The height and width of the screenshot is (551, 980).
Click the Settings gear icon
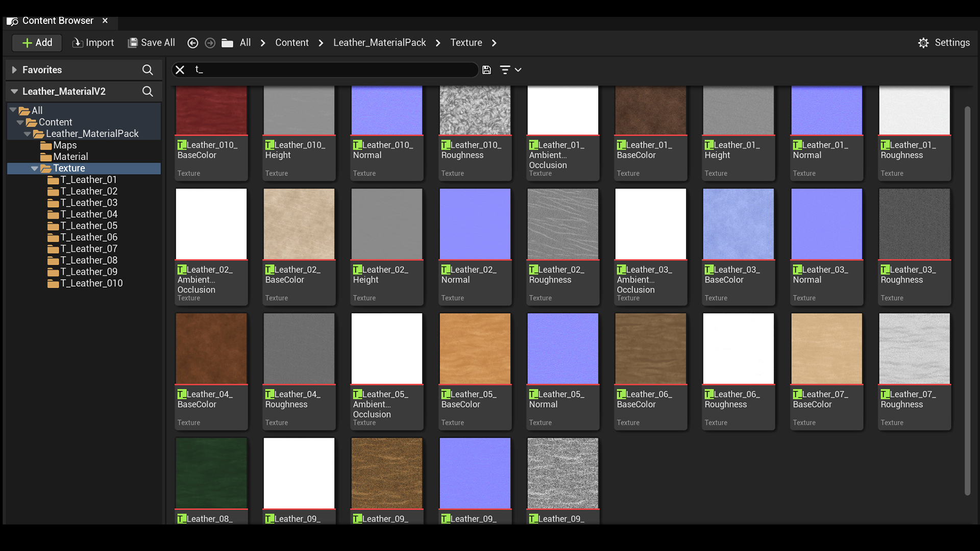coord(923,43)
